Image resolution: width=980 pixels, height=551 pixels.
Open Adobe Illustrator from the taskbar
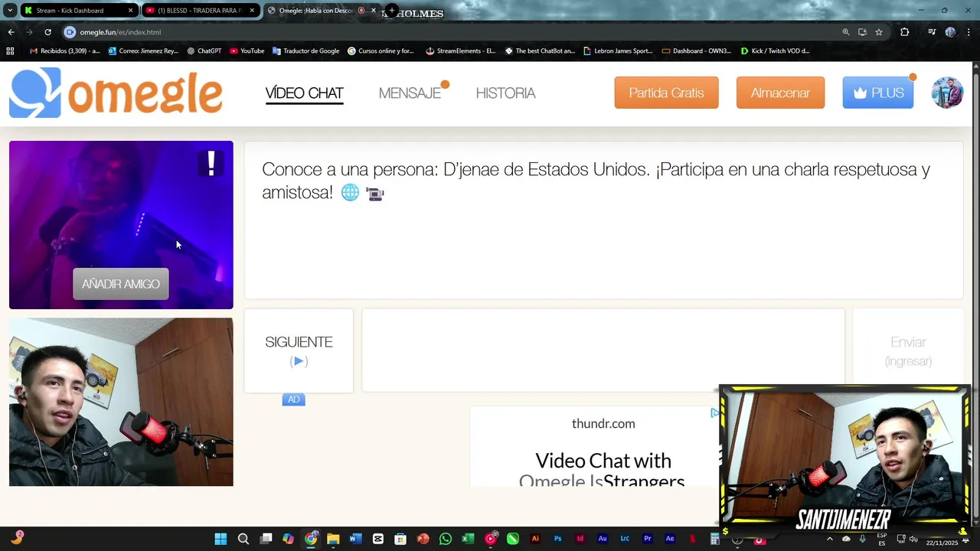535,539
